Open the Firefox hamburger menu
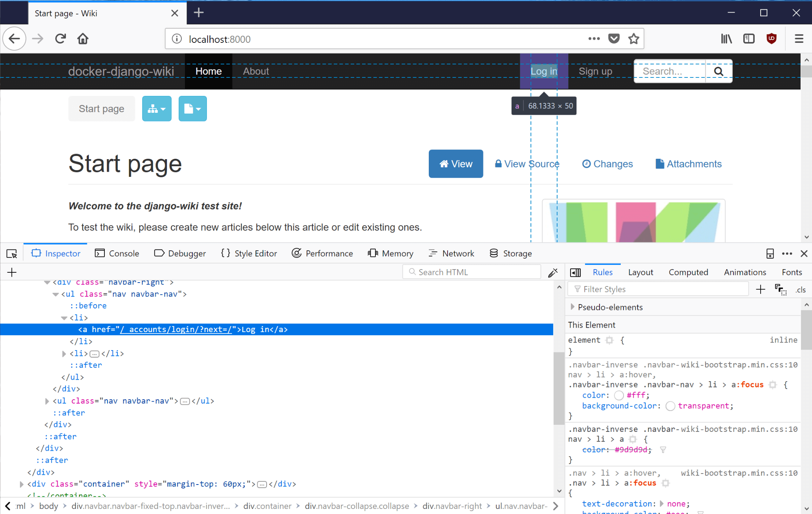Screen dimensions: 812x514 point(799,39)
